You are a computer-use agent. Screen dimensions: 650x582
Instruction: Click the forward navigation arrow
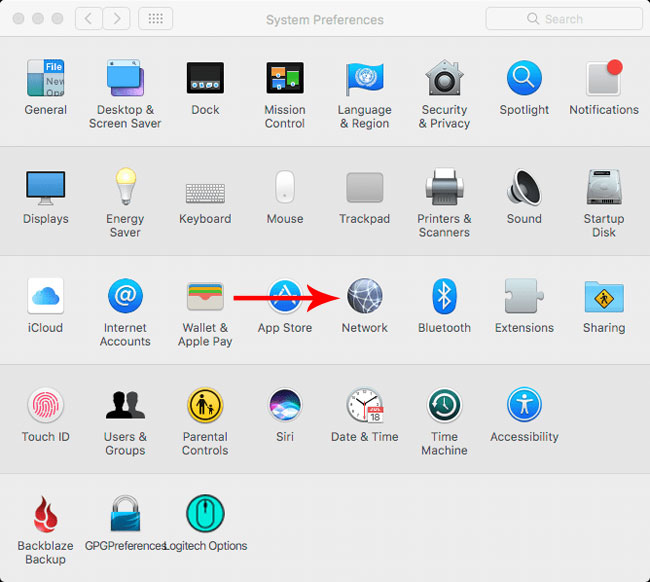click(x=117, y=19)
